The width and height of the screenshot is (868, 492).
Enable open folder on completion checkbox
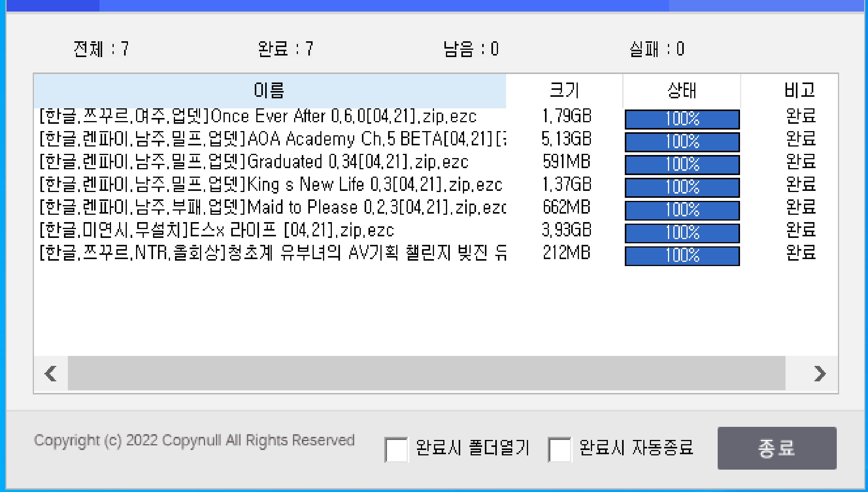click(396, 449)
